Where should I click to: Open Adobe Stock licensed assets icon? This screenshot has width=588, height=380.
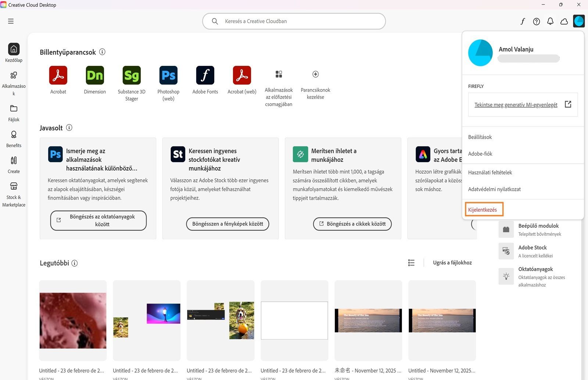point(506,251)
